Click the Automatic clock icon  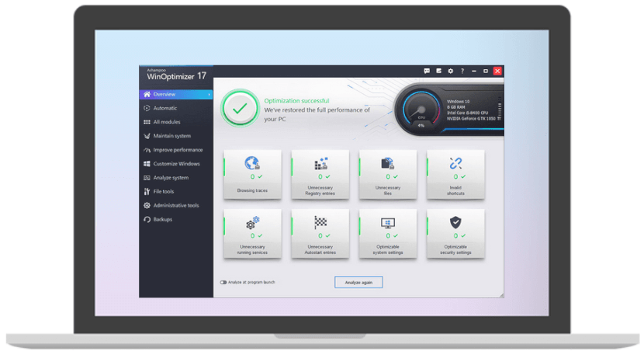pyautogui.click(x=147, y=108)
